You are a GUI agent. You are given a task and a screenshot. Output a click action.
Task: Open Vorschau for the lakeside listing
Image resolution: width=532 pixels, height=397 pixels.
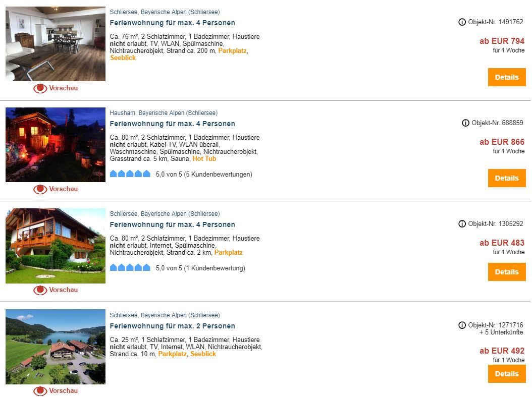coord(56,390)
